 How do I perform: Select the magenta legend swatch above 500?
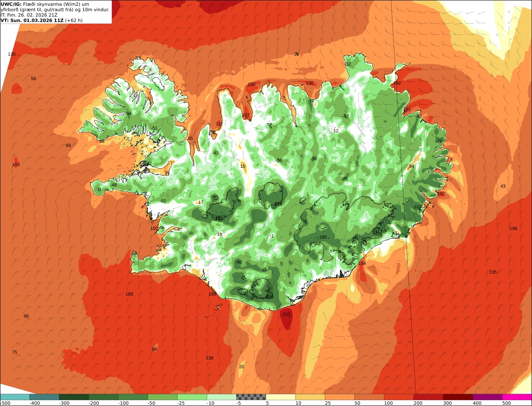tap(517, 397)
